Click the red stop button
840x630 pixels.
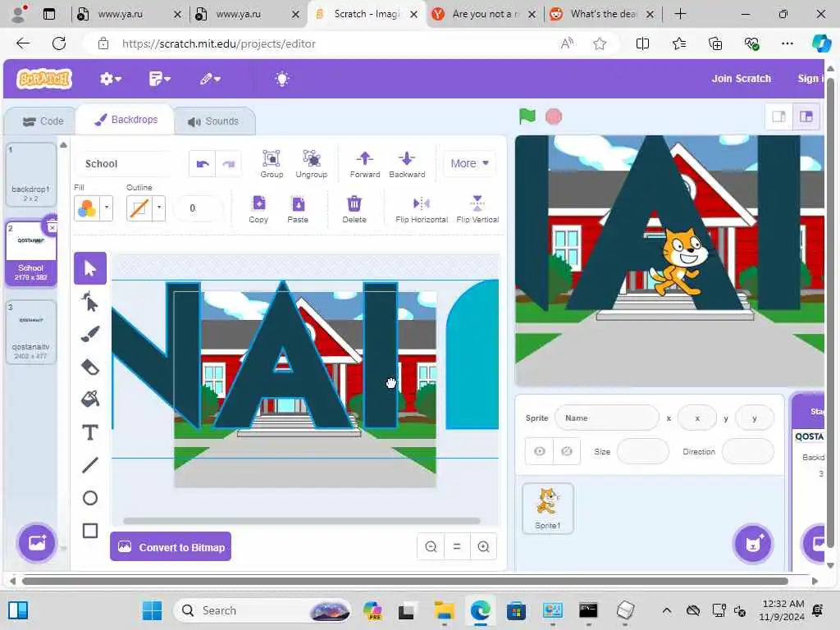(554, 116)
